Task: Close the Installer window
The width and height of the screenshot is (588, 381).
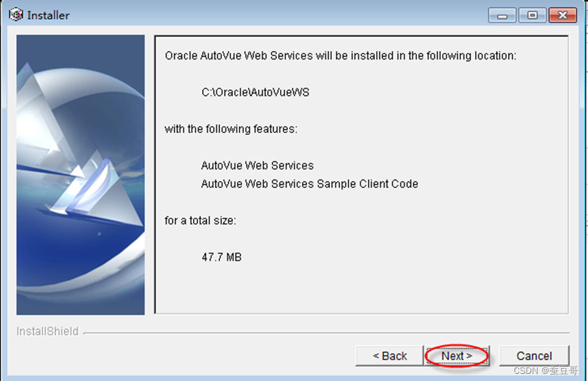Action: point(562,15)
